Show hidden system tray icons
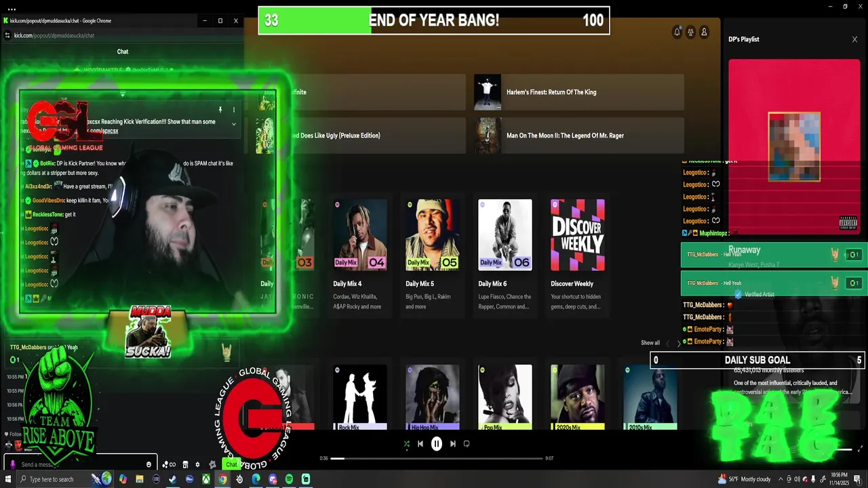The width and height of the screenshot is (868, 488). click(x=781, y=479)
